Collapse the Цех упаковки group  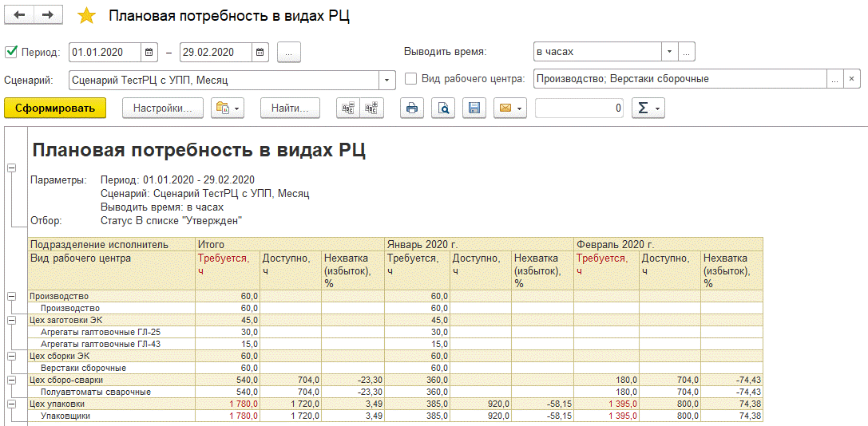click(x=10, y=404)
